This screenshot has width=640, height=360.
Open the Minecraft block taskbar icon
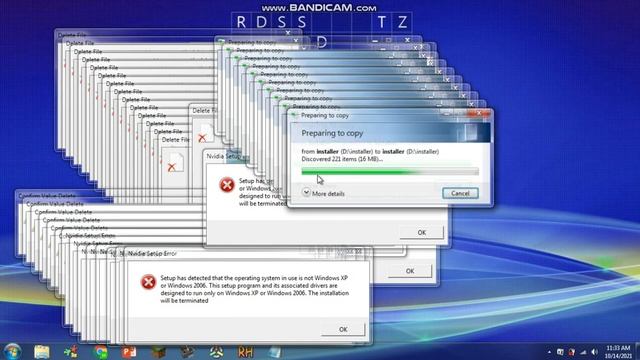pos(158,351)
